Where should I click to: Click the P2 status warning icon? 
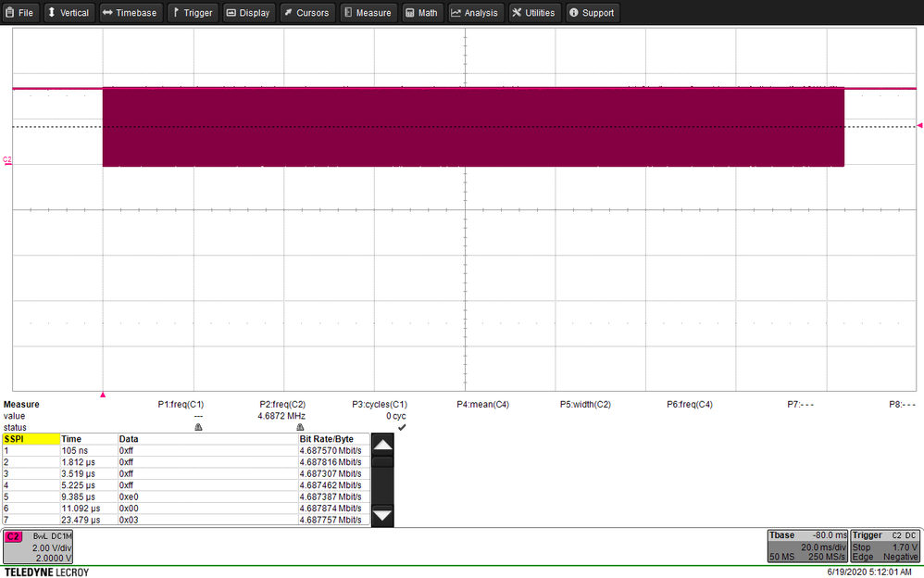[301, 427]
